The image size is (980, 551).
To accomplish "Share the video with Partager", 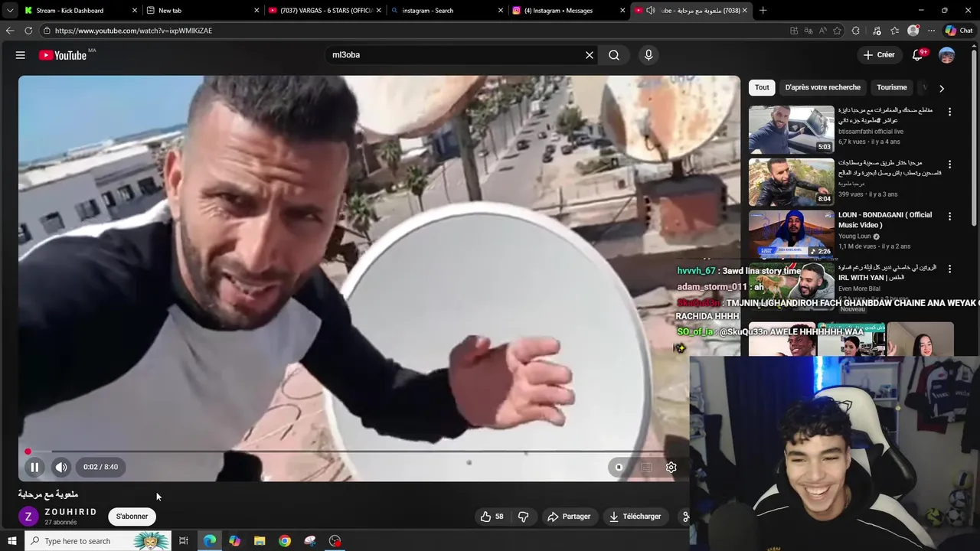I will coord(569,517).
